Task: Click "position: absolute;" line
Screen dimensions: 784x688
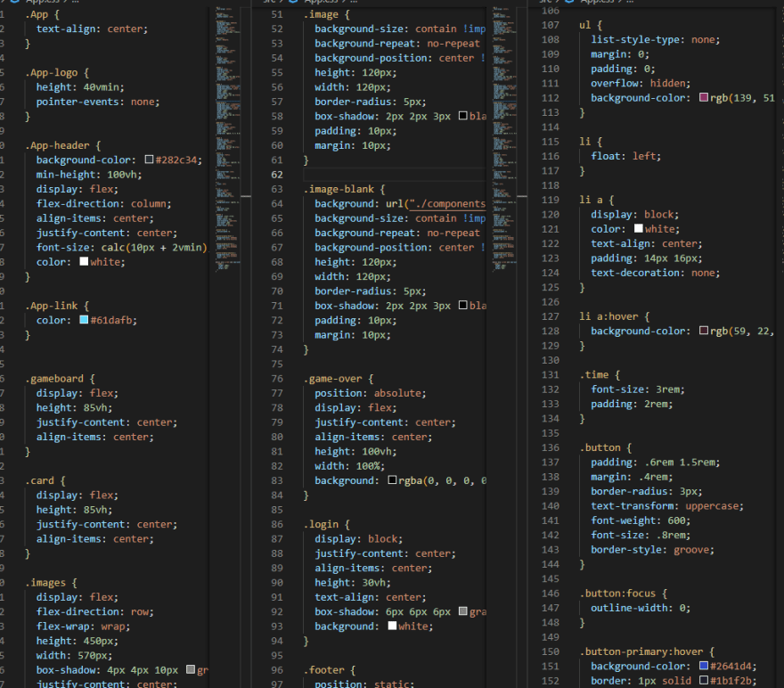Action: (371, 393)
